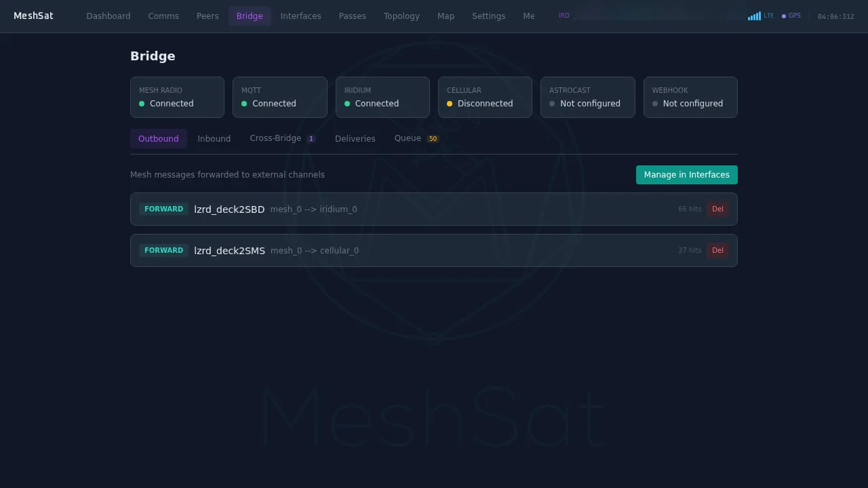Click the grey status dot on Astrocast card
This screenshot has width=868, height=488.
pyautogui.click(x=552, y=103)
